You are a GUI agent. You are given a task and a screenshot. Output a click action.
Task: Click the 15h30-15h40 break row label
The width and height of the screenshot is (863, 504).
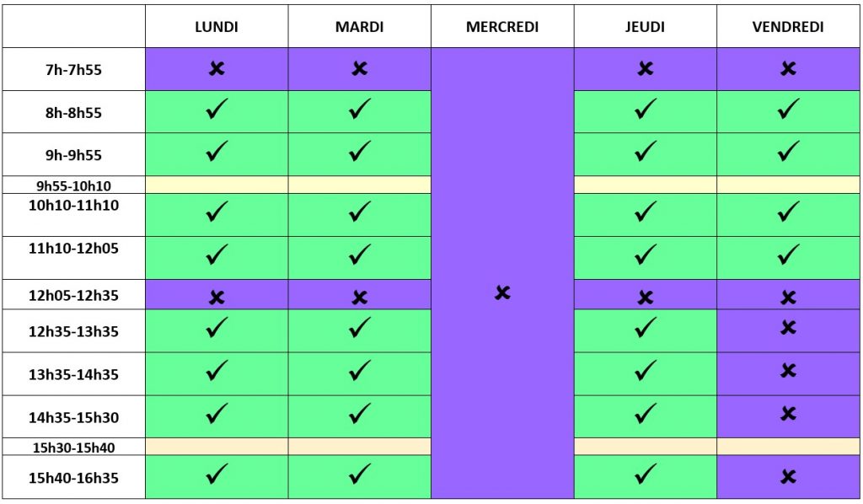click(73, 447)
